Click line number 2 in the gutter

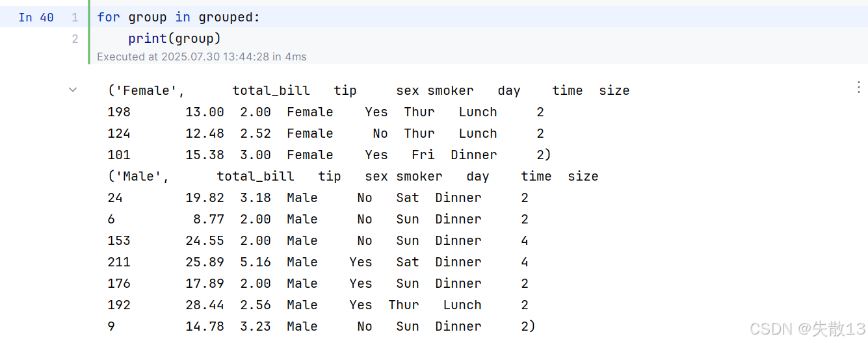click(x=75, y=39)
